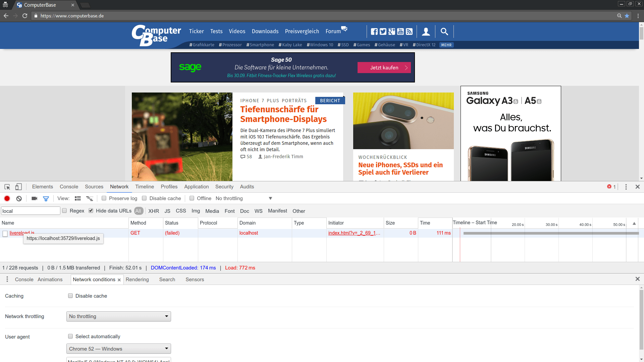Click the website search magnifier icon
Viewport: 644px width, 362px height.
pos(444,32)
